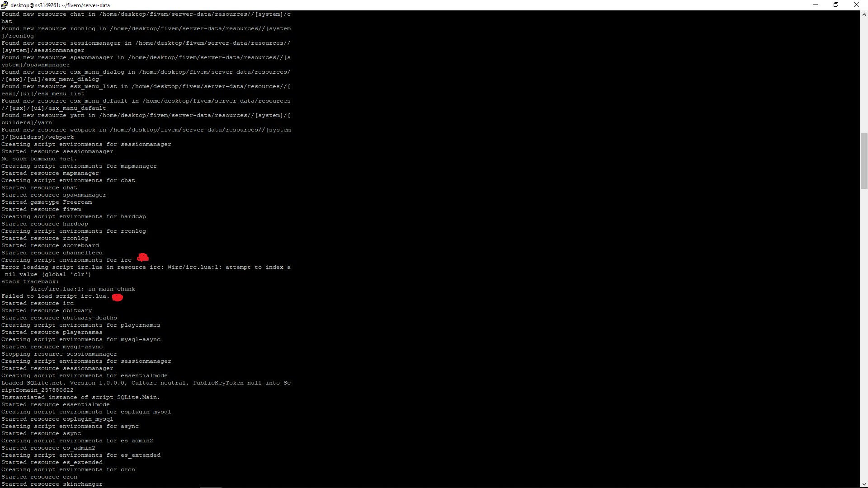Click the close window button
The image size is (868, 488).
(857, 5)
